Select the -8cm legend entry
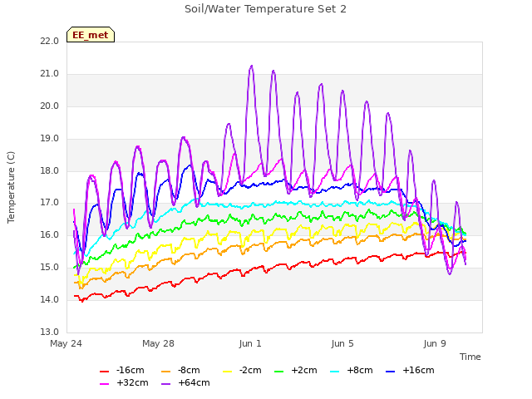The height and width of the screenshot is (399, 532). click(180, 370)
